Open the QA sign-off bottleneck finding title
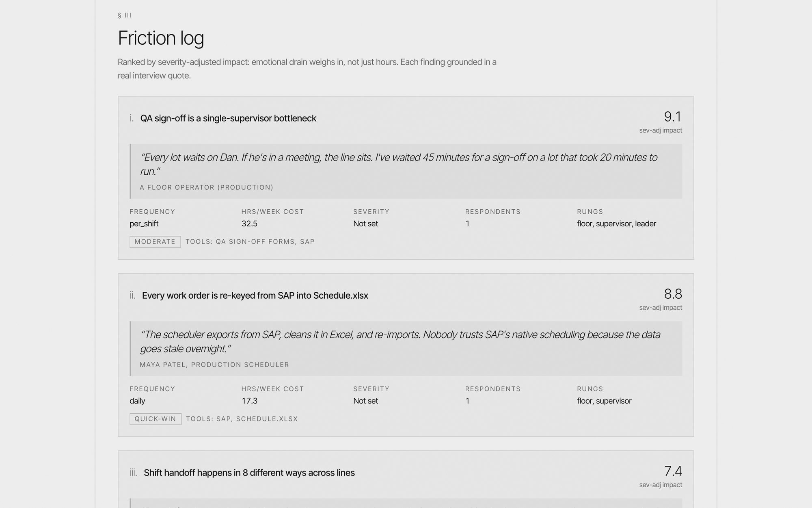The image size is (812, 508). [x=228, y=118]
